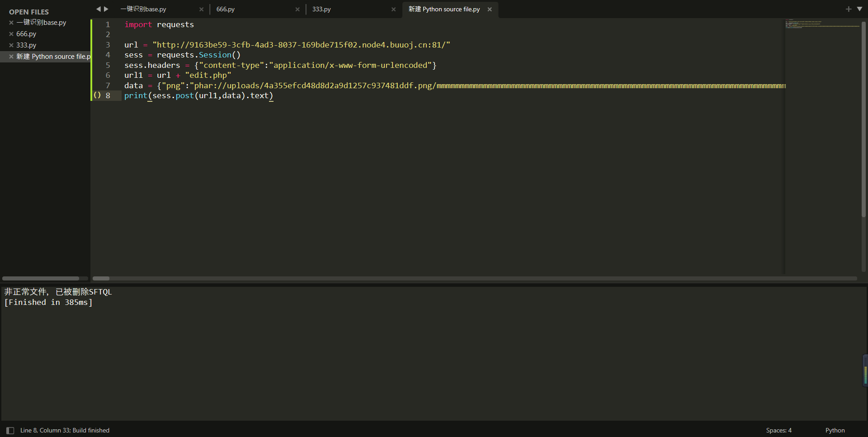The width and height of the screenshot is (868, 437).
Task: Open the Spaces: 4 indentation menu
Action: click(x=778, y=431)
